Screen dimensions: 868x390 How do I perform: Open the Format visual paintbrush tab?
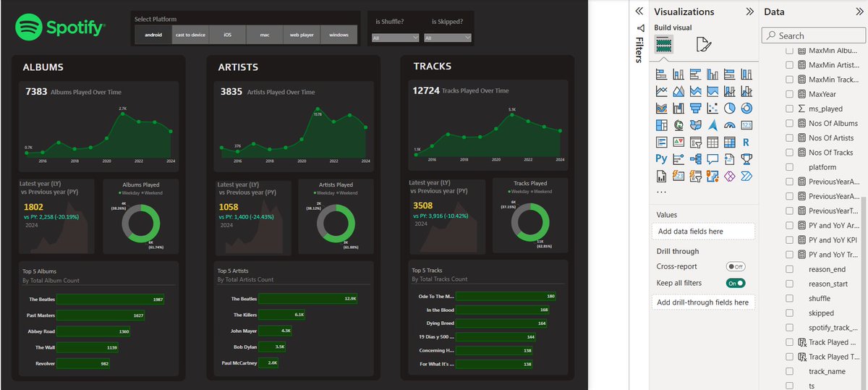pyautogui.click(x=703, y=45)
